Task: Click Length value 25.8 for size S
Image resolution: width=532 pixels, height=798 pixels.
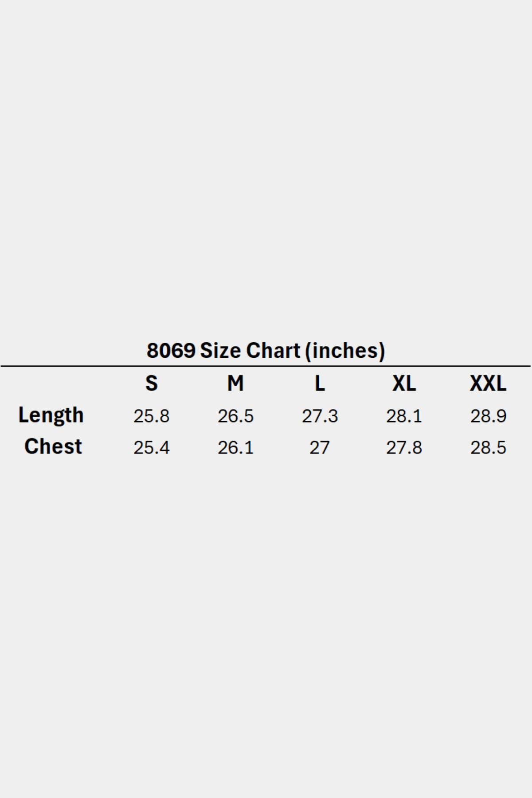Action: [152, 416]
